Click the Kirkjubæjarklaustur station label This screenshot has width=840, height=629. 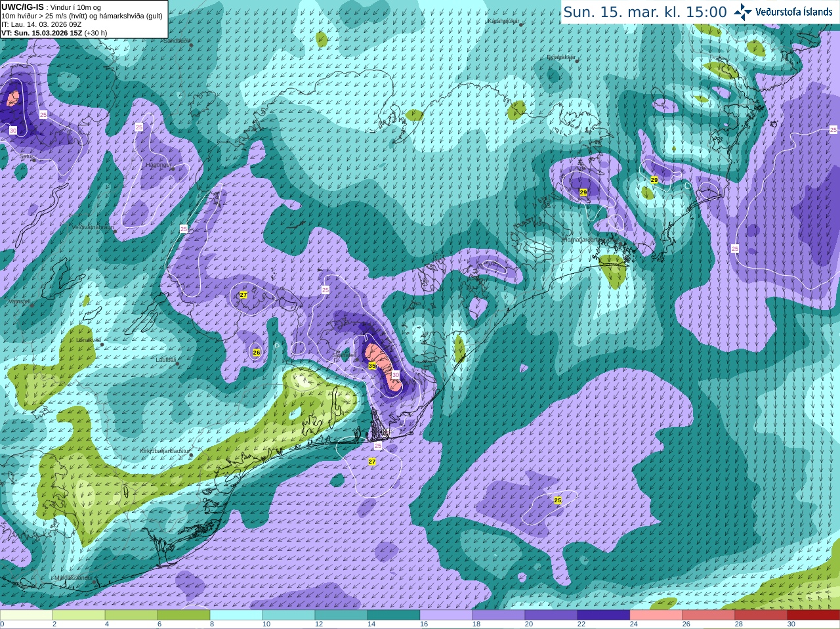pyautogui.click(x=165, y=451)
